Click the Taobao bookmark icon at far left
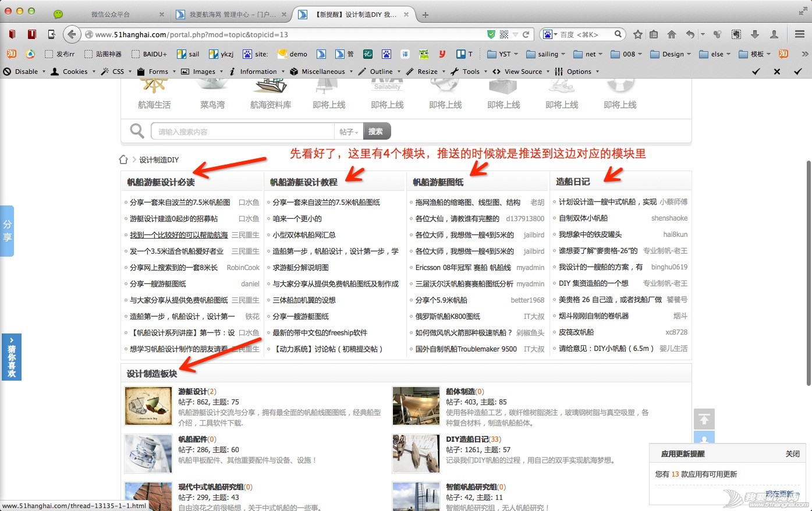The height and width of the screenshot is (511, 812). 11,54
